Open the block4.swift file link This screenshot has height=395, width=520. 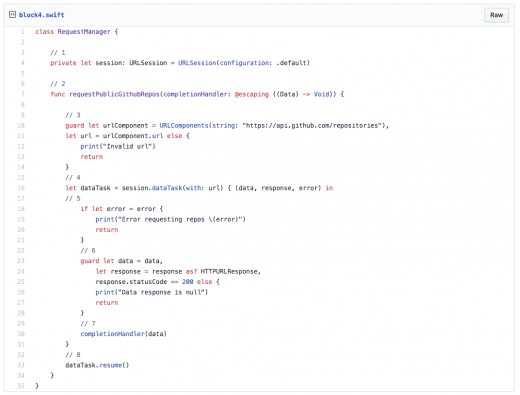(x=42, y=15)
